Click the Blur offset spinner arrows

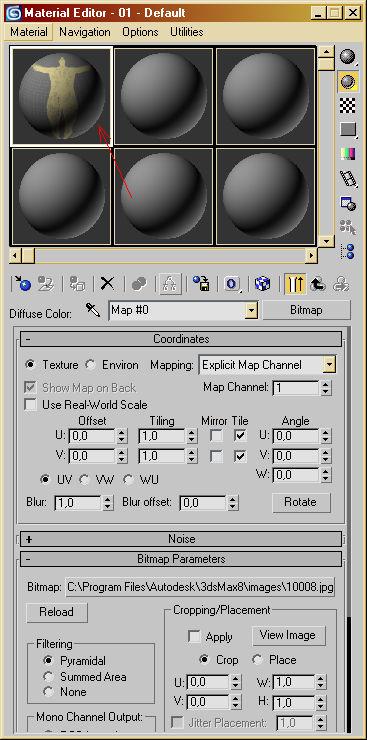[233, 503]
